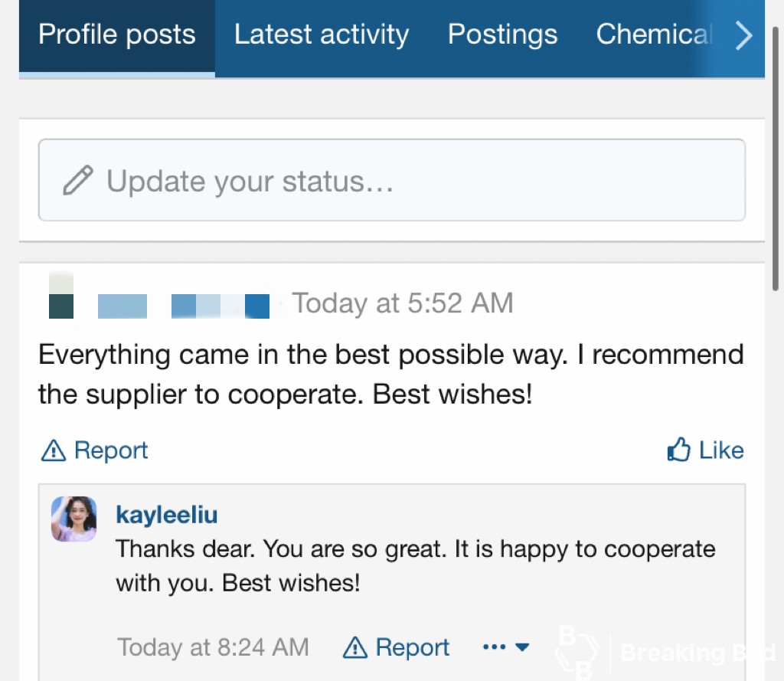This screenshot has width=784, height=681.
Task: Select the Postings tab
Action: point(502,35)
